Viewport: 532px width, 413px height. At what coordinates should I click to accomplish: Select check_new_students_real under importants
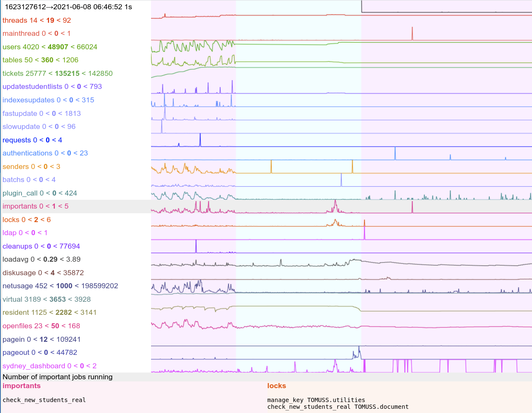click(44, 400)
